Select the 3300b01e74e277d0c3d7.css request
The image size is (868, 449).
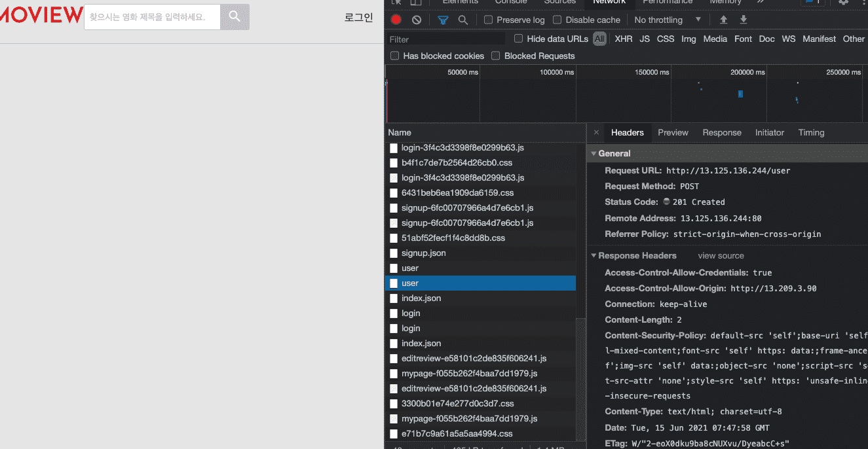(x=457, y=404)
